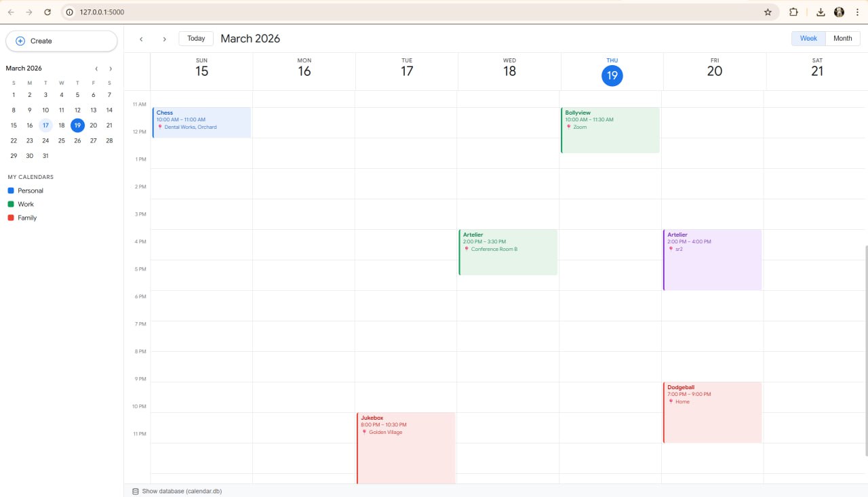Select date 31 in the mini calendar

45,156
